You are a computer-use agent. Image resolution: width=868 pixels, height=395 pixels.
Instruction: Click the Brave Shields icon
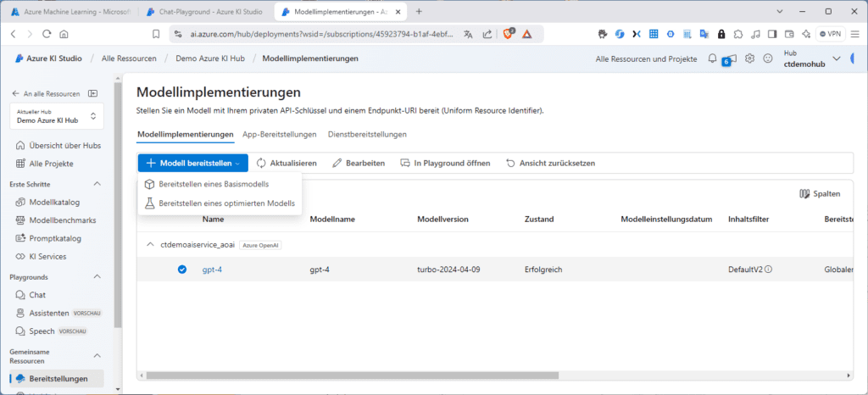509,34
